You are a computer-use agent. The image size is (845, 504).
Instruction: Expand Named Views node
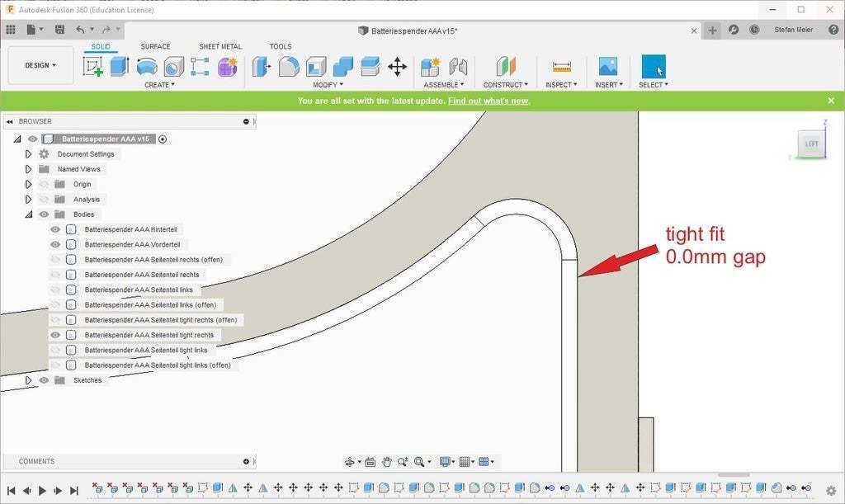[x=29, y=169]
